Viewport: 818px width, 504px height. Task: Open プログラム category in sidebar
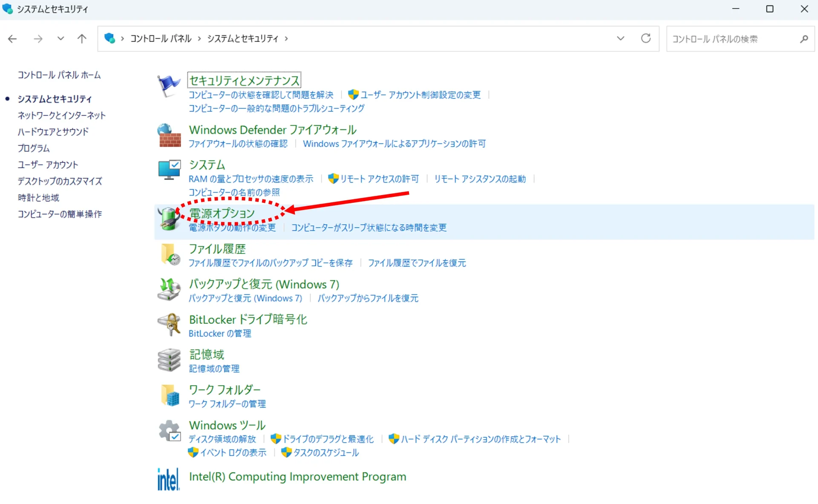(x=34, y=148)
